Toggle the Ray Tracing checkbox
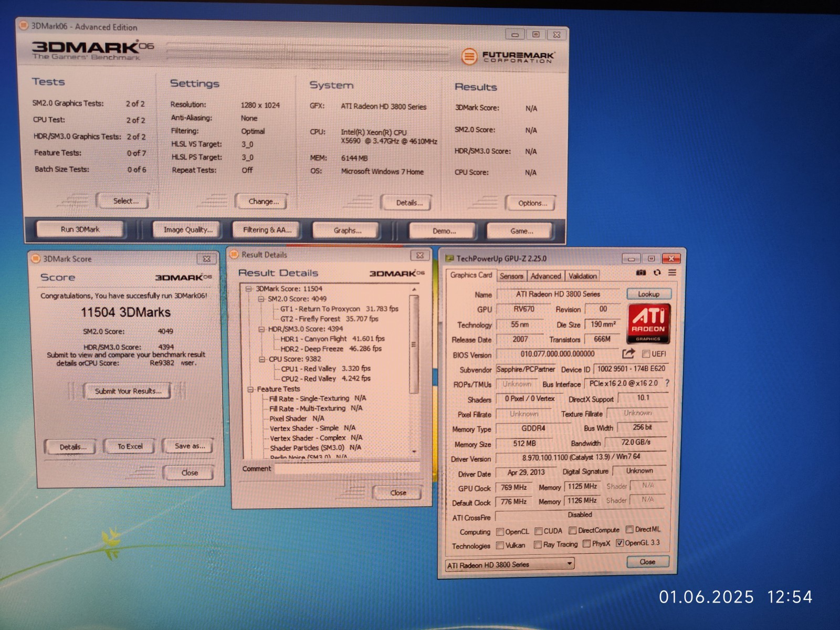The image size is (840, 630). coord(538,545)
